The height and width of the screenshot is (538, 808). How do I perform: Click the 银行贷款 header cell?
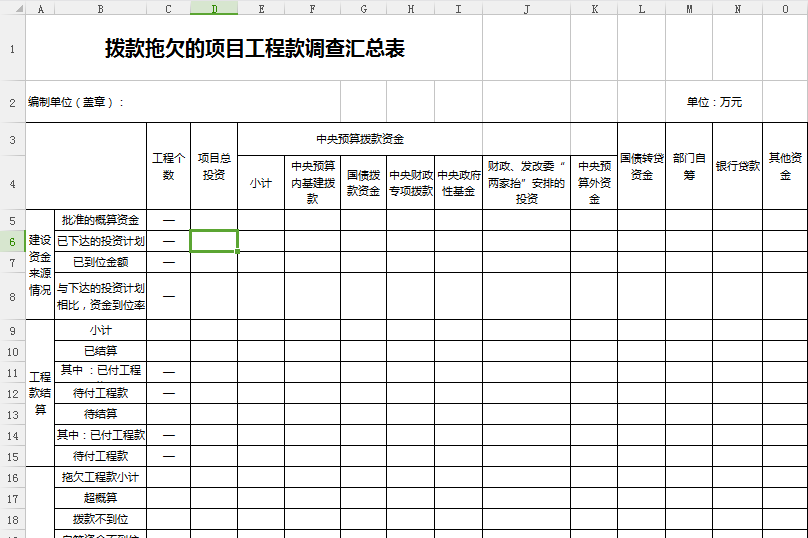point(738,166)
